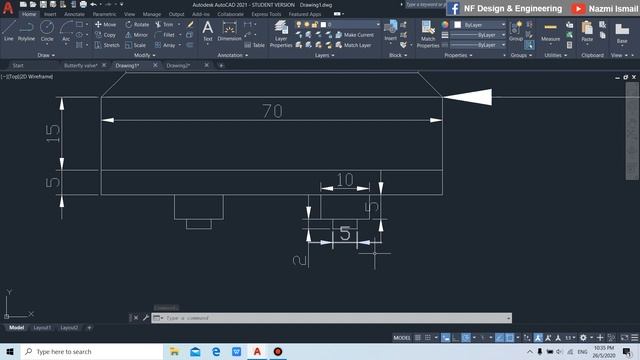Select the Polyline tool

coord(26,31)
